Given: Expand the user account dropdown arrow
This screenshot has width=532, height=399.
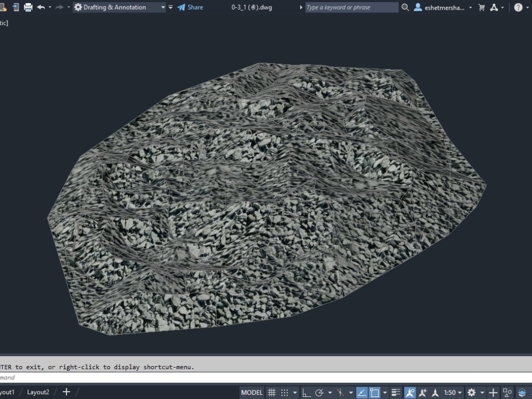Looking at the screenshot, I should tap(470, 7).
